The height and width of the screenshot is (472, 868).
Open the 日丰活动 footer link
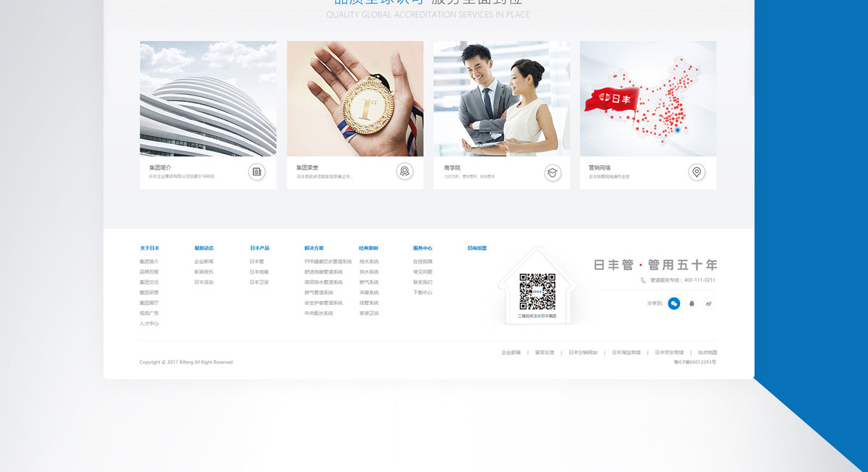click(204, 282)
